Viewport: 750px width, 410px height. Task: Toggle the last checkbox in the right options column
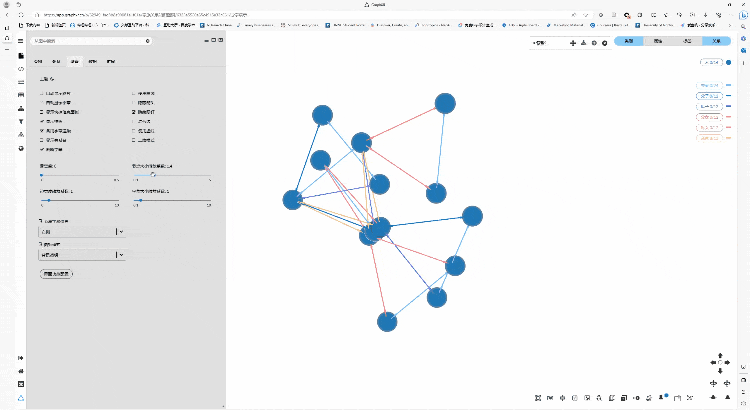[134, 140]
